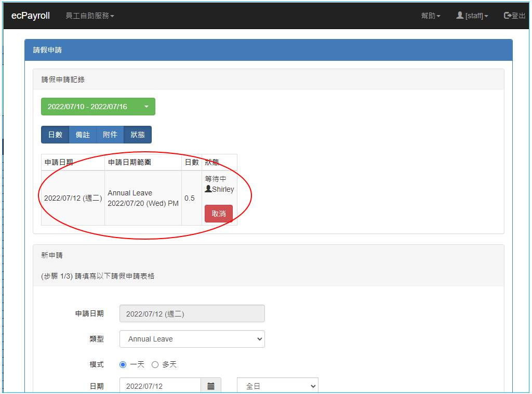This screenshot has width=532, height=394.
Task: Click the 申請日期 read-only field
Action: click(192, 313)
